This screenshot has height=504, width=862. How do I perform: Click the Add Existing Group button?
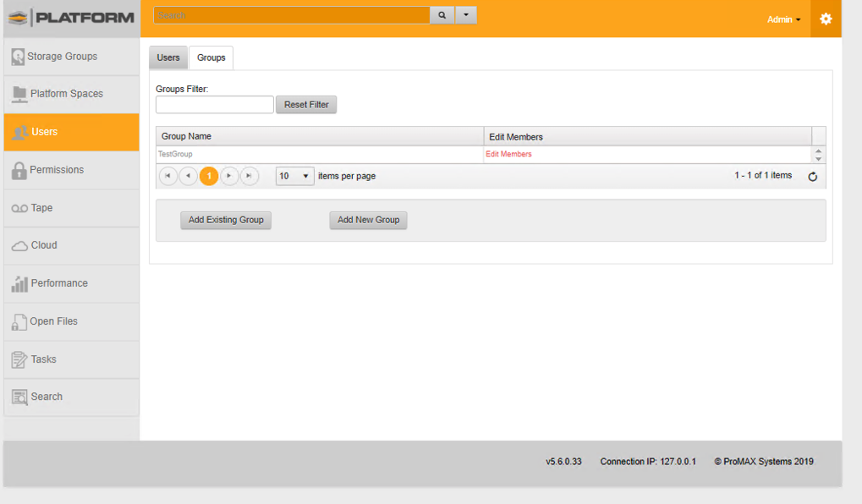[226, 220]
